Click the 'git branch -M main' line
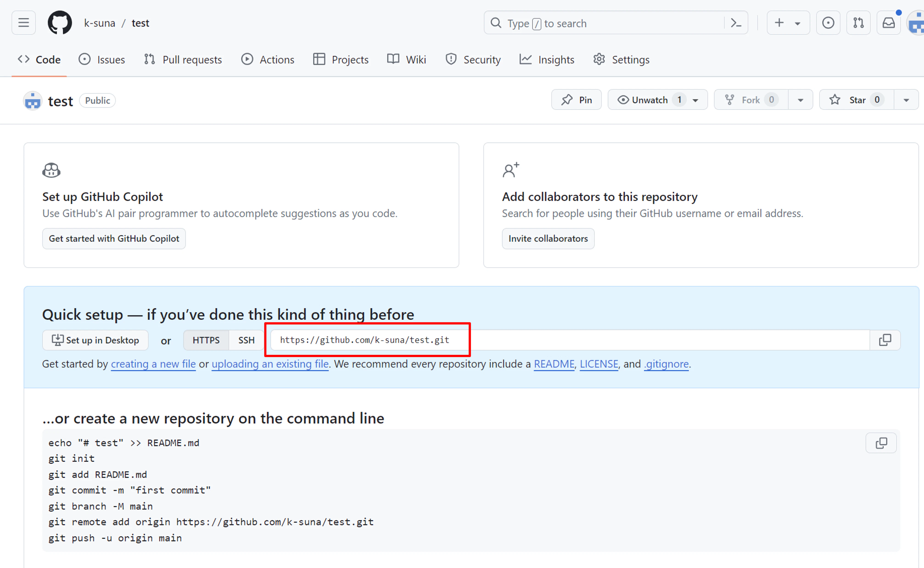This screenshot has height=568, width=924. (100, 506)
